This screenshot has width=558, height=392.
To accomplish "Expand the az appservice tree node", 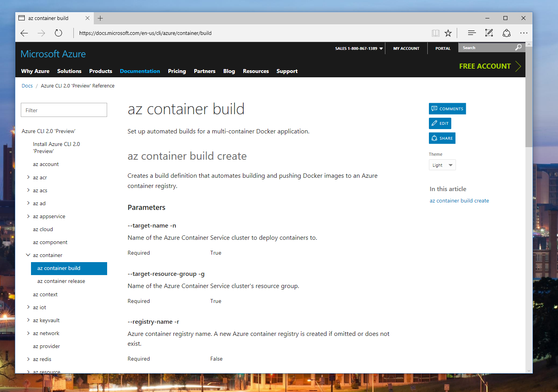I will (28, 216).
